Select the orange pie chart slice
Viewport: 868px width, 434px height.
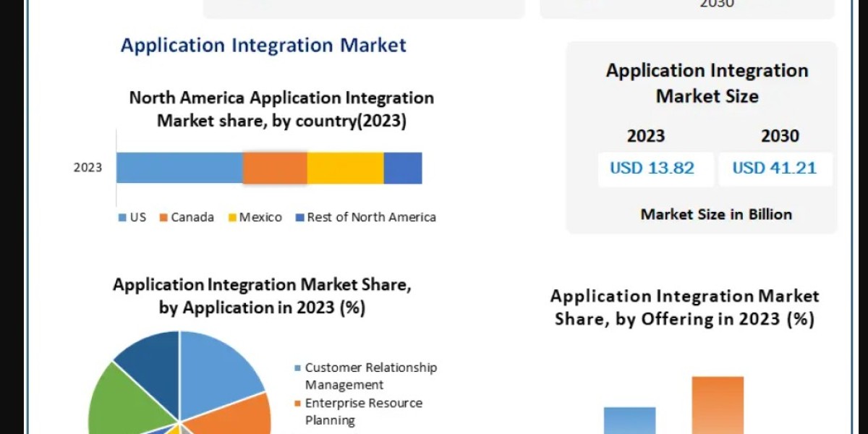click(x=235, y=416)
